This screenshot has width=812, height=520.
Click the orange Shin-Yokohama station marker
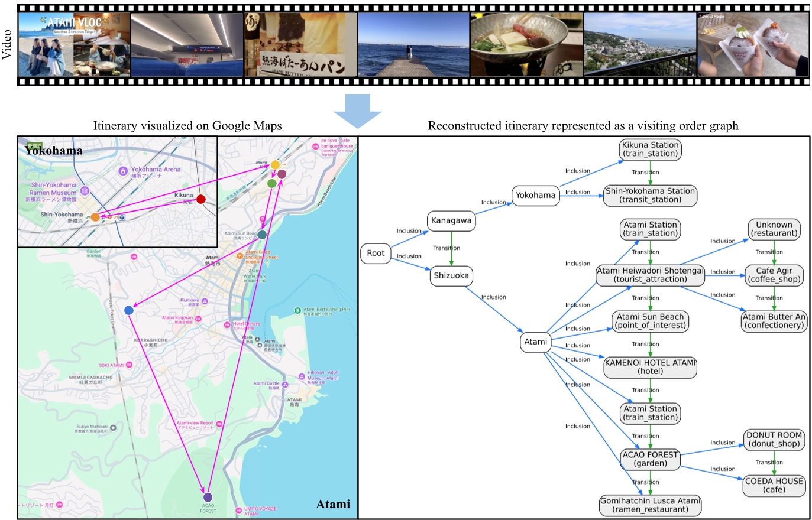pyautogui.click(x=95, y=216)
